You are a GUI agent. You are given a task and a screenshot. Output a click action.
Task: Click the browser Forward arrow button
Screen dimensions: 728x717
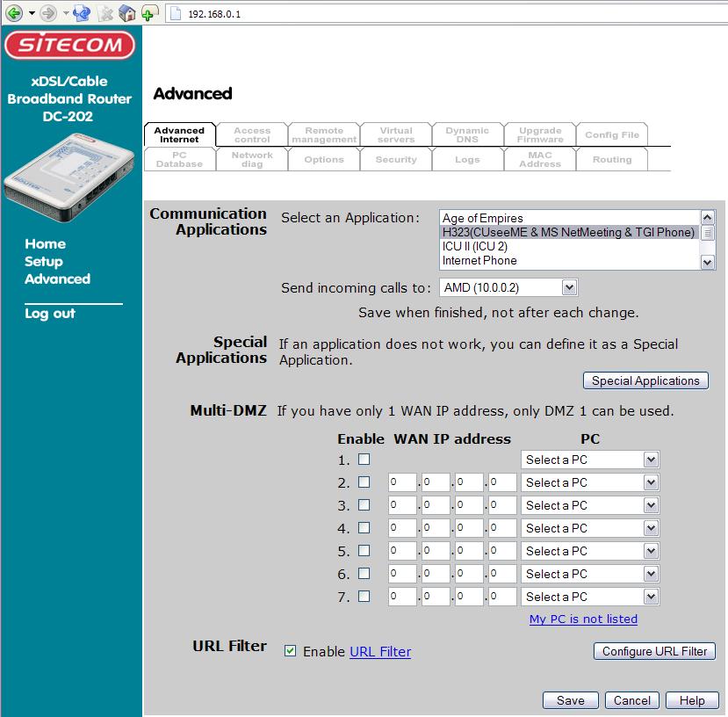coord(48,13)
